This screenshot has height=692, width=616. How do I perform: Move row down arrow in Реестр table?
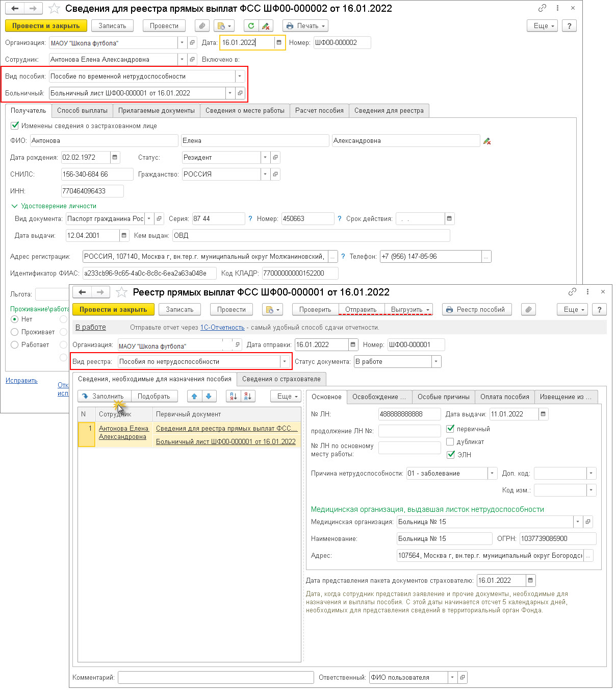[209, 396]
